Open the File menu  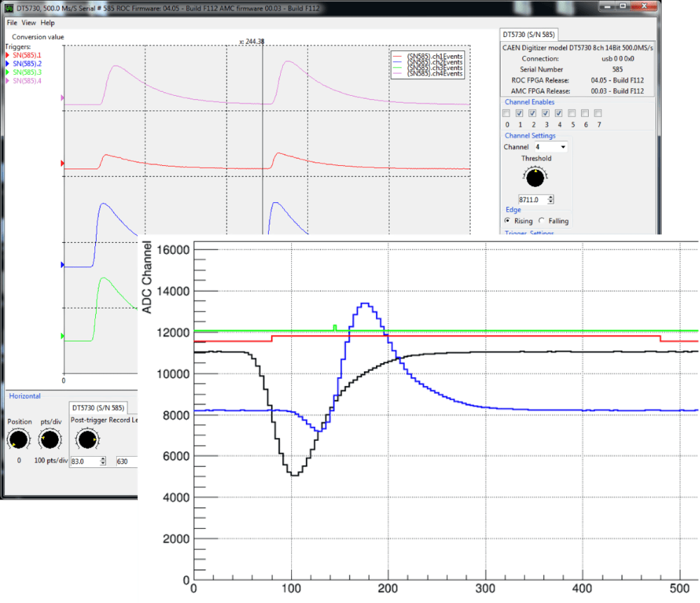click(x=12, y=23)
